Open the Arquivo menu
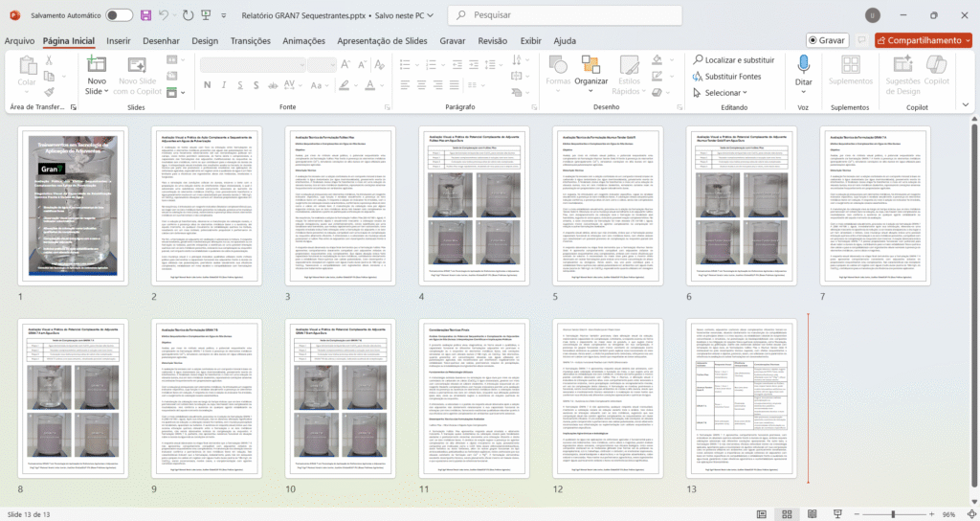Screen dimensions: 980x521 (19, 41)
